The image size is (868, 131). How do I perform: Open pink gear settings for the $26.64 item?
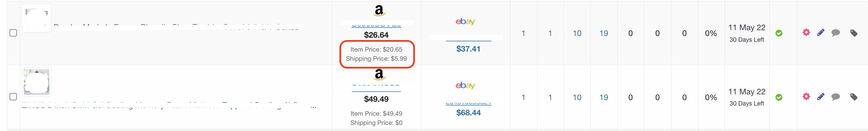tap(806, 33)
